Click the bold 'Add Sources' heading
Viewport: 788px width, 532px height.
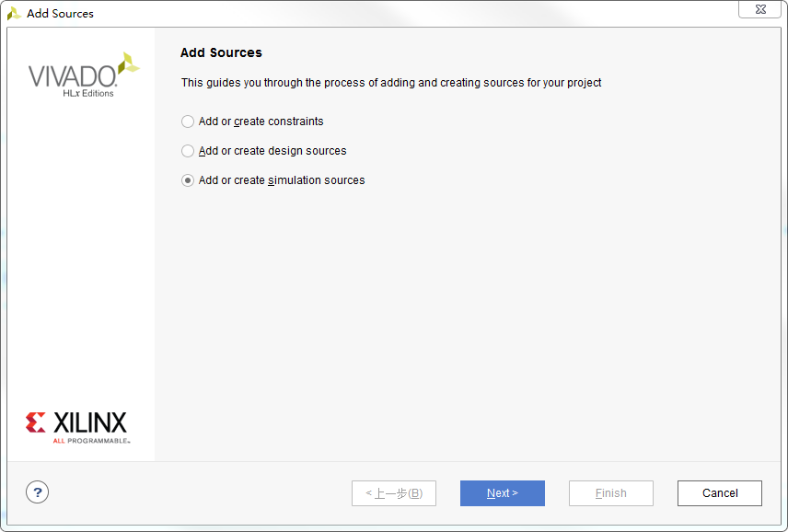pyautogui.click(x=221, y=52)
